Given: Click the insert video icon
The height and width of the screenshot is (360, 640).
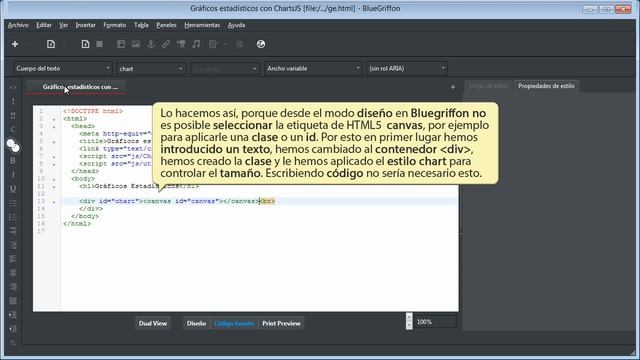Looking at the screenshot, I should tap(181, 44).
